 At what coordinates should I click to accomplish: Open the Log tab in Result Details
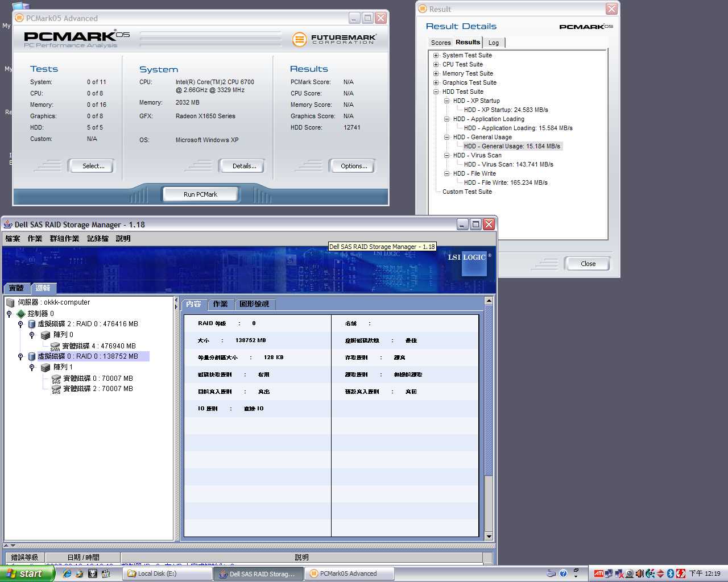(x=493, y=43)
